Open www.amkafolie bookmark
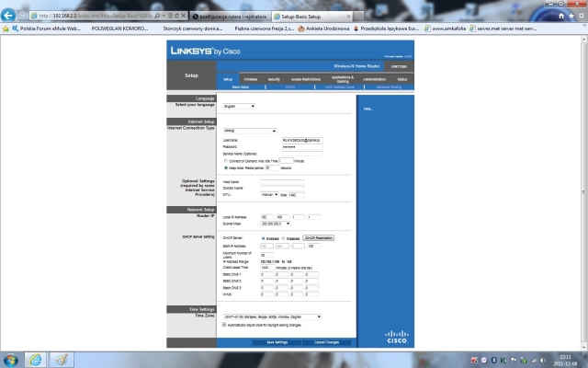Image resolution: width=588 pixels, height=368 pixels. [x=445, y=29]
